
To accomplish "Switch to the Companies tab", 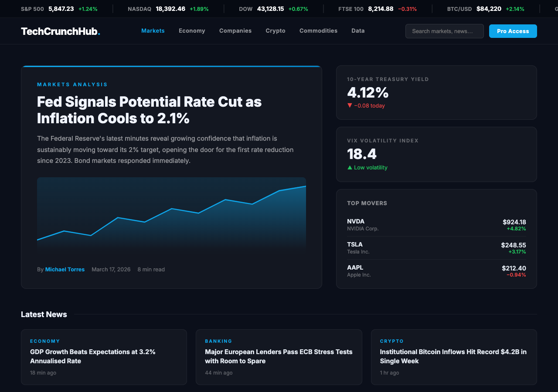I will point(235,31).
